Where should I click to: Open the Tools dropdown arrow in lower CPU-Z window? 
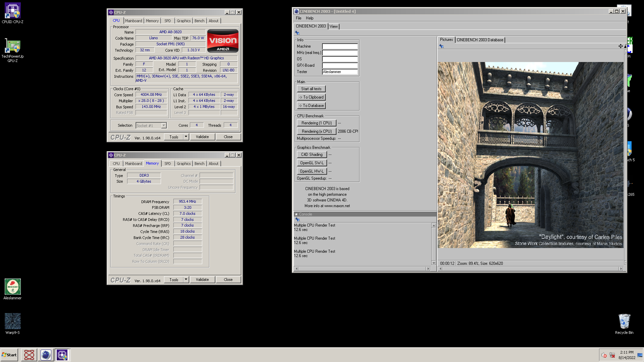pos(186,280)
